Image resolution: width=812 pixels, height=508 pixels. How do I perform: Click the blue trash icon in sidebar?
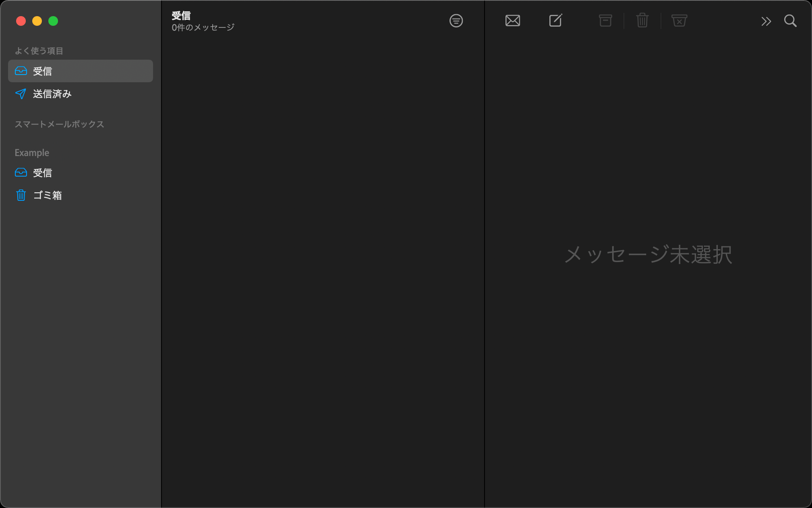21,195
